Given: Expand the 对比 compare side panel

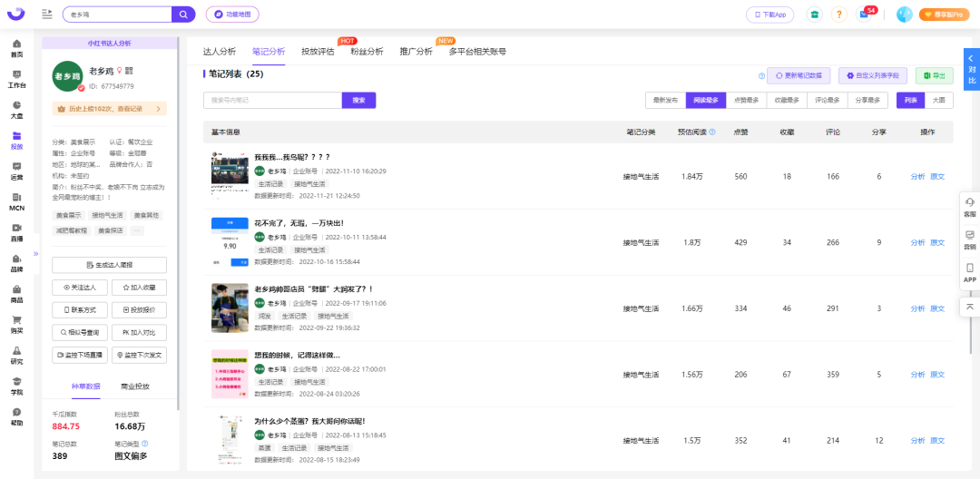Looking at the screenshot, I should coord(971,69).
